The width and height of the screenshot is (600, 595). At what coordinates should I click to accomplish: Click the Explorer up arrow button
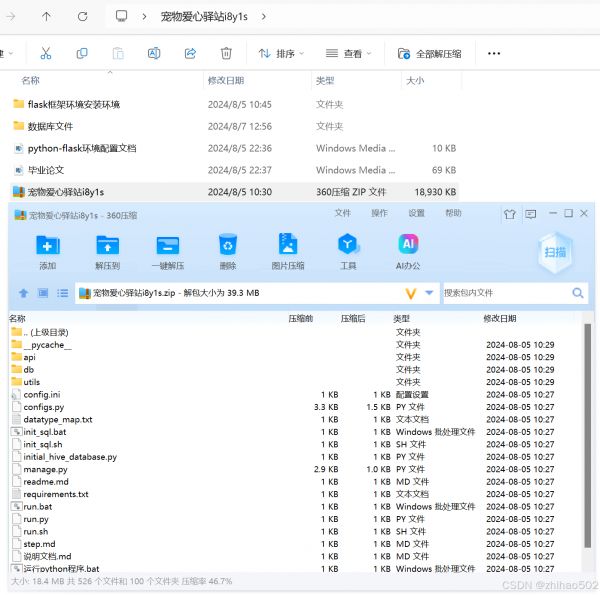point(46,16)
